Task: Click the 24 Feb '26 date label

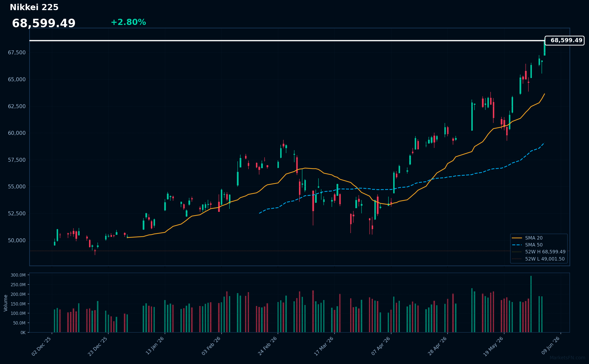Action: (x=267, y=346)
